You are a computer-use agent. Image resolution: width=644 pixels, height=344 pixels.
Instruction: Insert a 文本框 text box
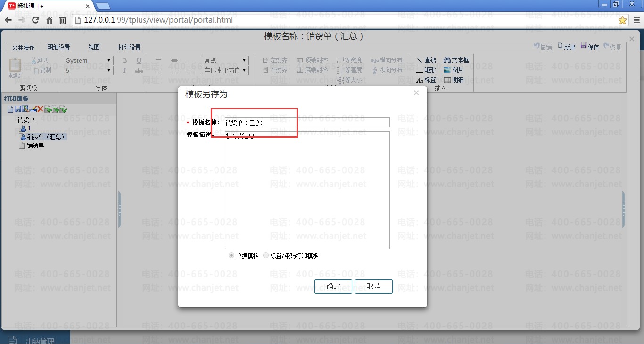click(456, 60)
